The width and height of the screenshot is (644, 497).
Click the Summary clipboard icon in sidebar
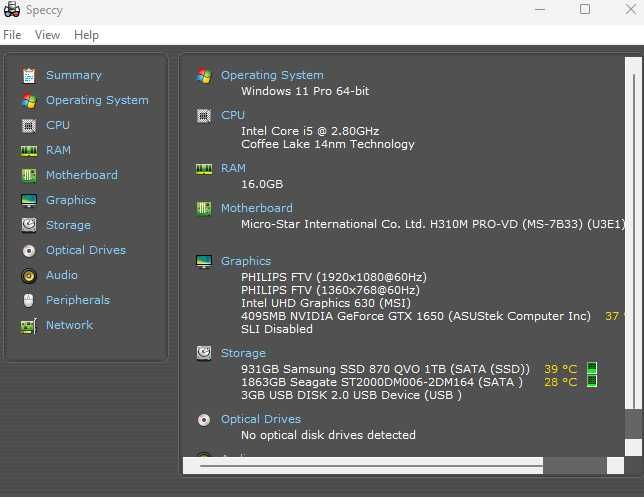coord(29,76)
